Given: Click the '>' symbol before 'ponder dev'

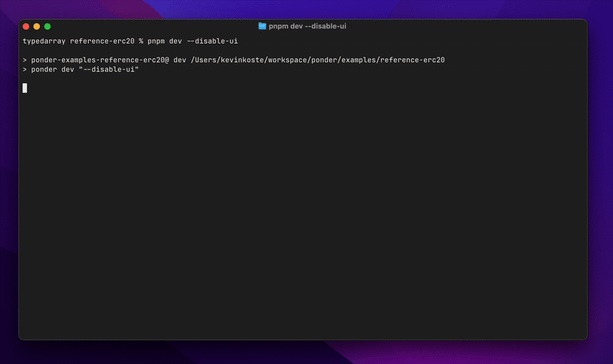Looking at the screenshot, I should pos(25,69).
